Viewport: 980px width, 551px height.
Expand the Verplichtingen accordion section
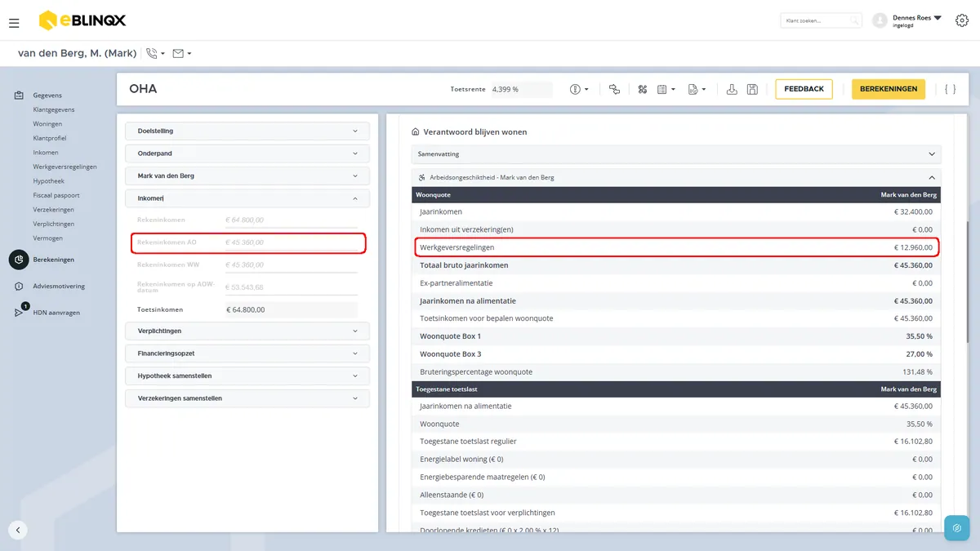247,331
